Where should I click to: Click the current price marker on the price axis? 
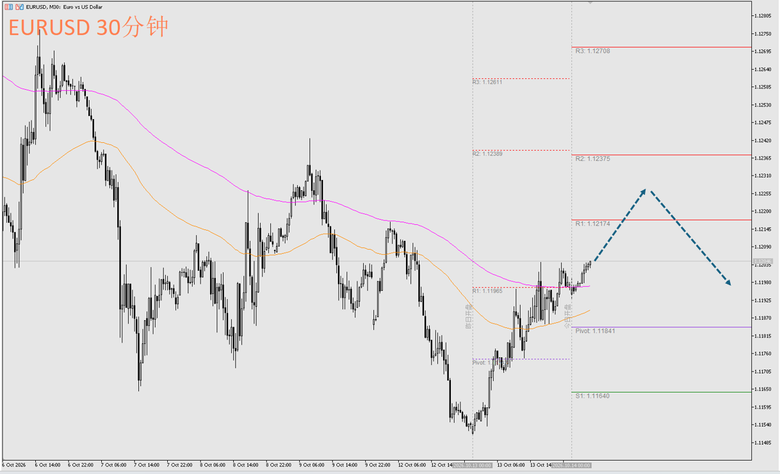[x=762, y=261]
